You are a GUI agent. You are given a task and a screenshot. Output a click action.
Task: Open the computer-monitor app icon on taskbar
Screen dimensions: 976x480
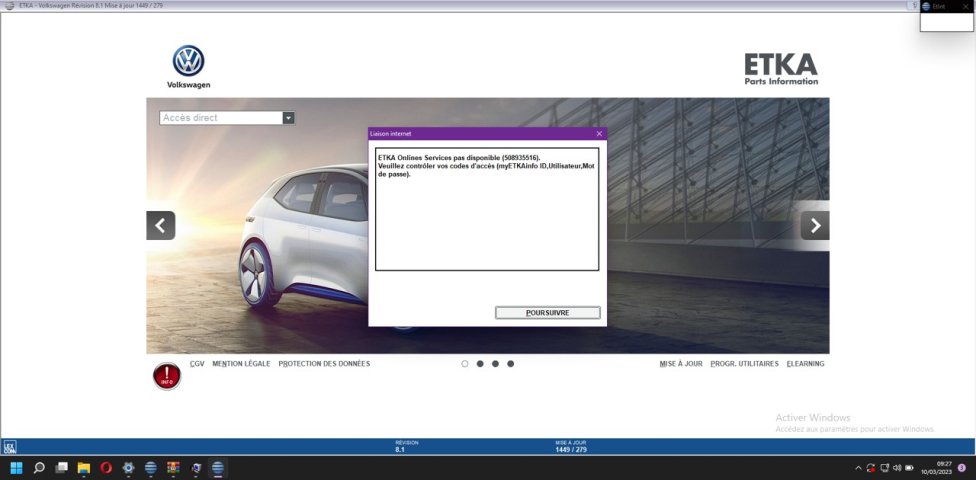click(x=195, y=468)
